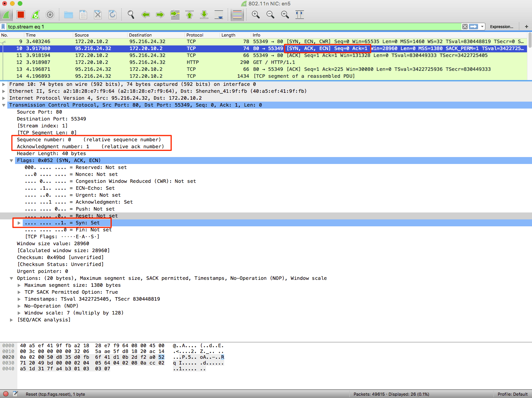
Task: Reload the capture file icon
Action: click(x=112, y=15)
